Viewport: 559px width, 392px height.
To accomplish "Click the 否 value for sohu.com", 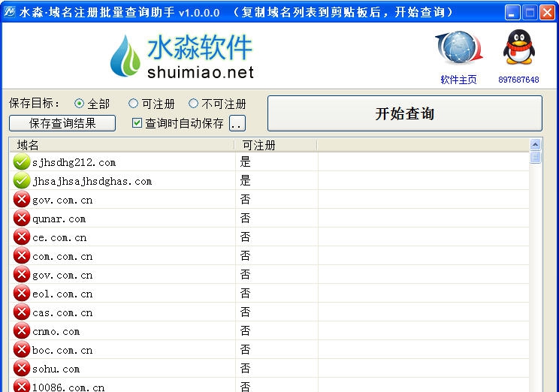I will tap(245, 368).
